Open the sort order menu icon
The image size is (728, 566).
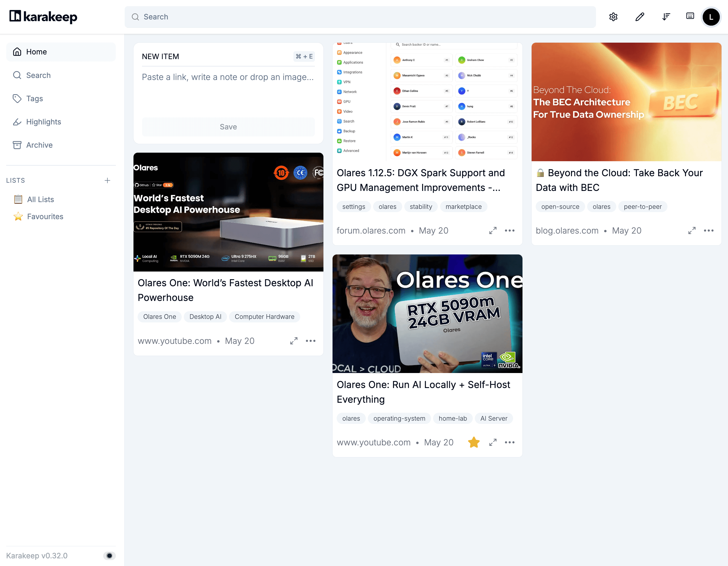(x=666, y=17)
